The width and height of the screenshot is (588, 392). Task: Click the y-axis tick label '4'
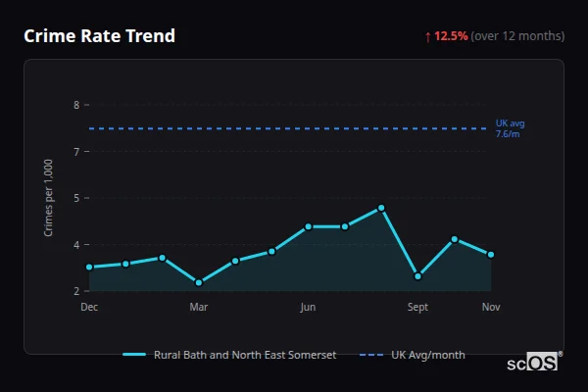tap(76, 245)
